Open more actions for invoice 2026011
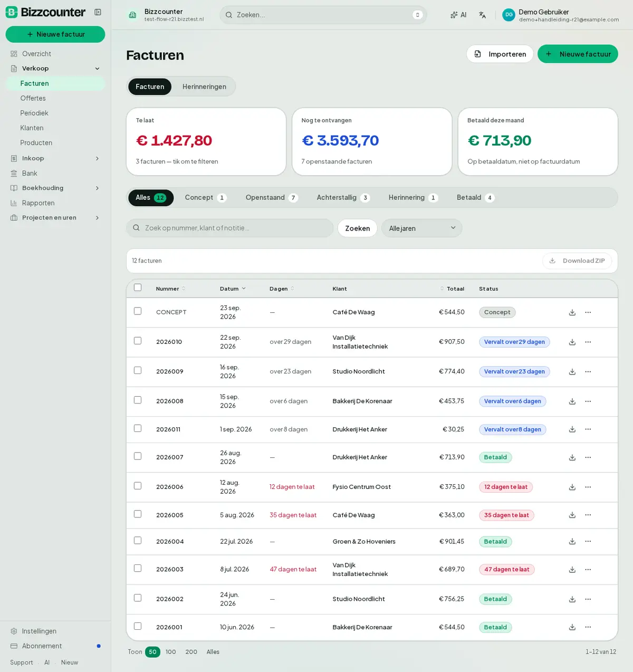Viewport: 633px width, 672px height. coord(588,429)
